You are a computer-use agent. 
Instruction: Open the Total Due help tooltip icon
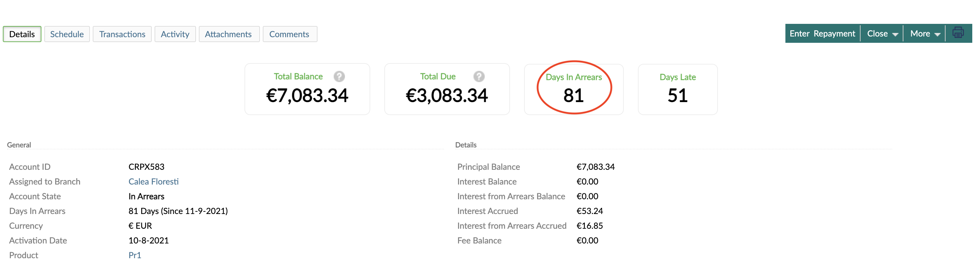[479, 76]
